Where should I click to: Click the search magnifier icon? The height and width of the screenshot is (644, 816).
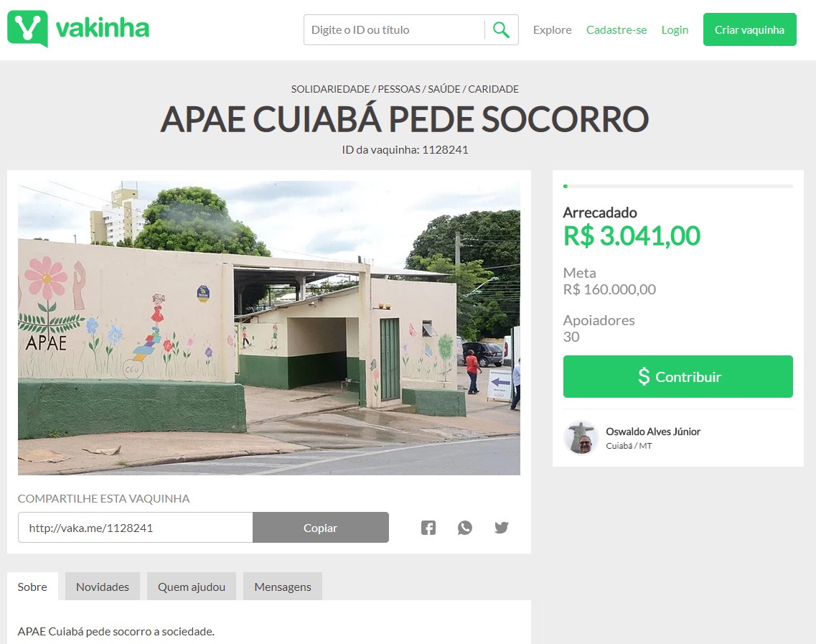click(501, 29)
